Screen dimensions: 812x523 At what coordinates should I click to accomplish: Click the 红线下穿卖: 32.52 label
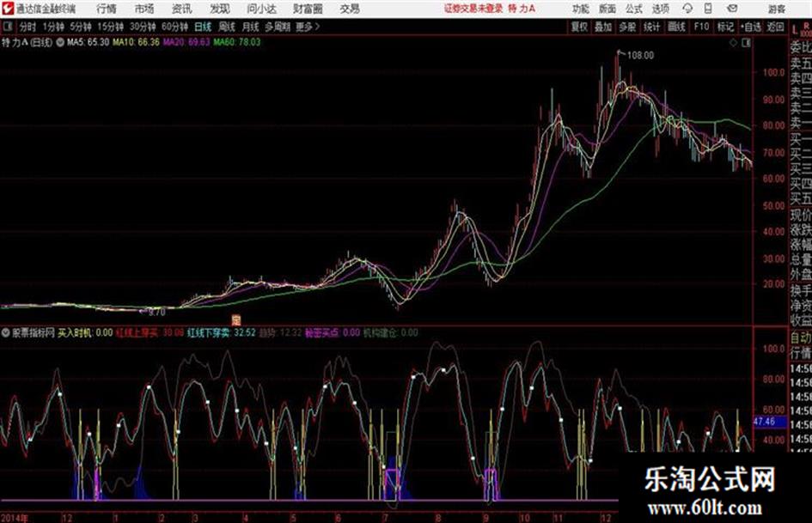click(x=221, y=333)
